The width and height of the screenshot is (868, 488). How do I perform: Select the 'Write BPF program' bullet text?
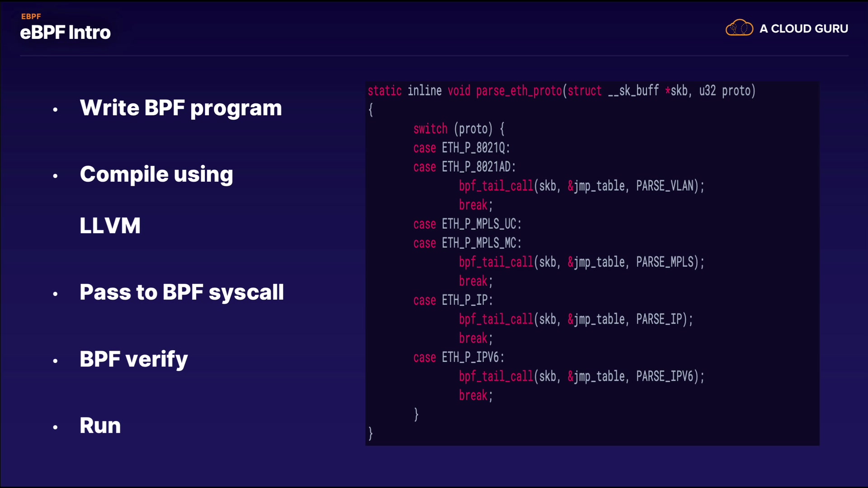coord(181,108)
